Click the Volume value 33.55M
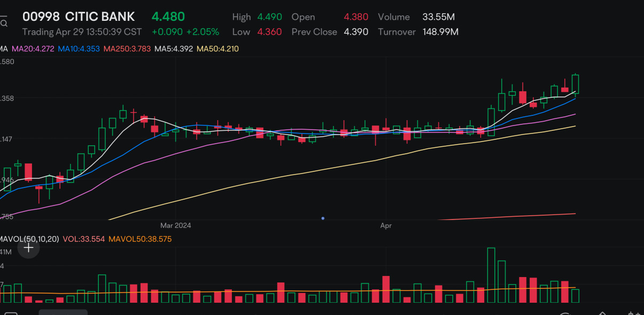Screen dimensions: 644x315 [x=438, y=17]
